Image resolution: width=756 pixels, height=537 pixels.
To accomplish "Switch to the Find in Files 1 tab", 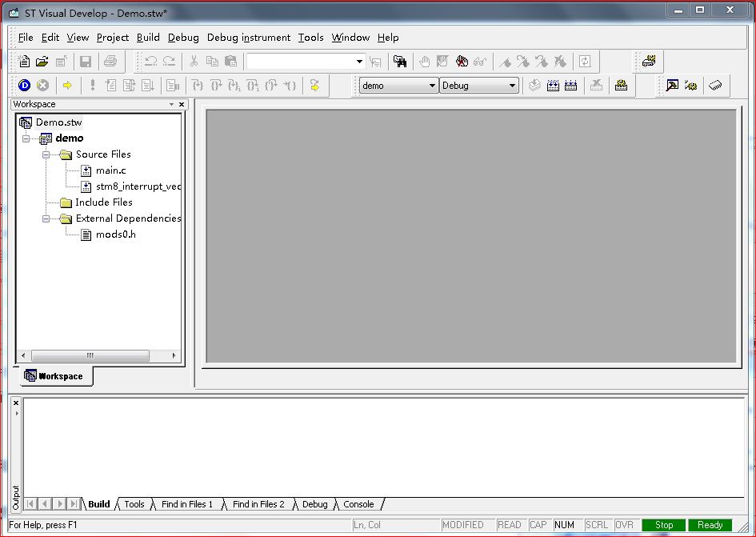I will [x=187, y=504].
